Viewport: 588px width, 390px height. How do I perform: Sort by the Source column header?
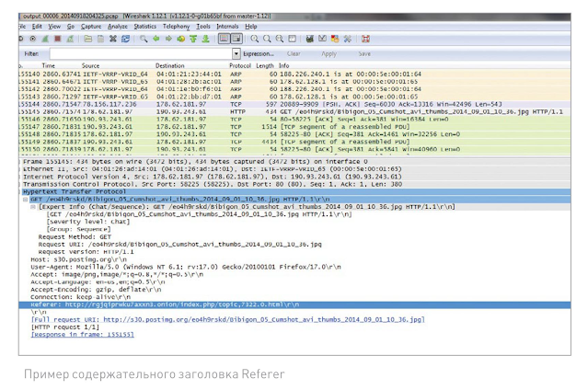click(91, 65)
